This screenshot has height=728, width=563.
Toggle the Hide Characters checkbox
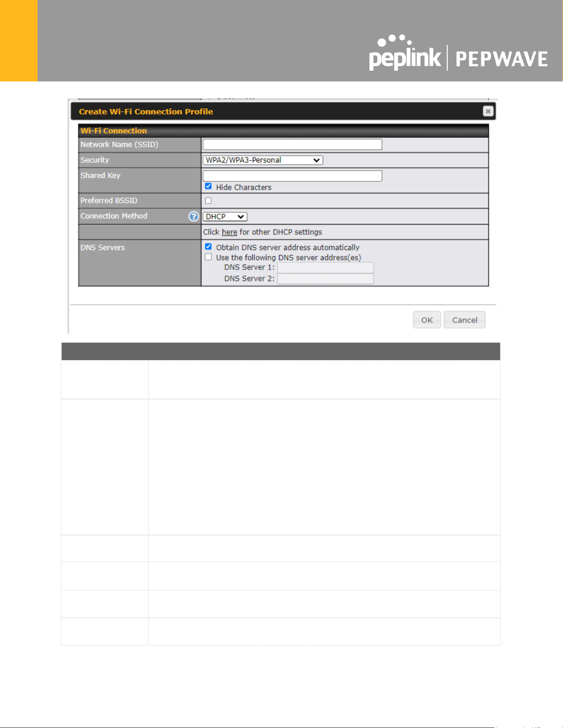coord(208,186)
